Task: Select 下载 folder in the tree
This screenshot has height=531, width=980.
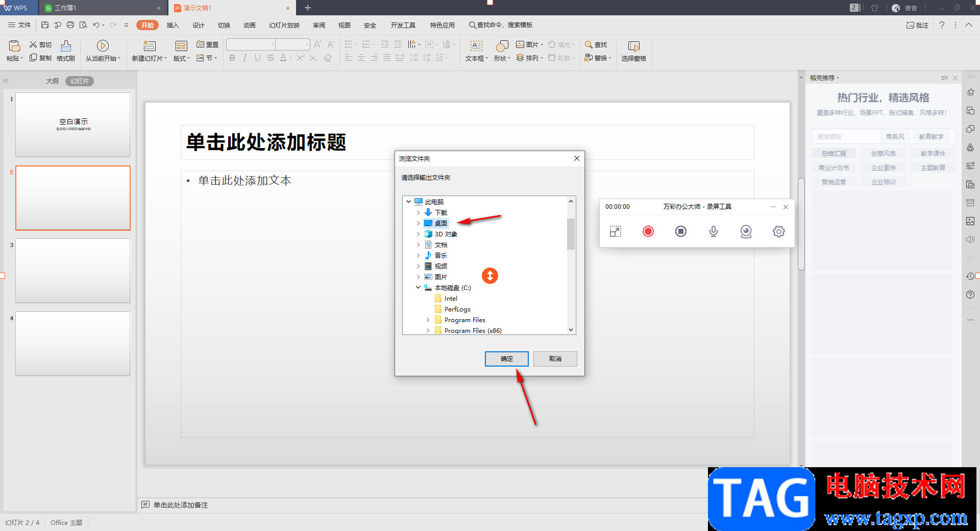Action: point(441,213)
